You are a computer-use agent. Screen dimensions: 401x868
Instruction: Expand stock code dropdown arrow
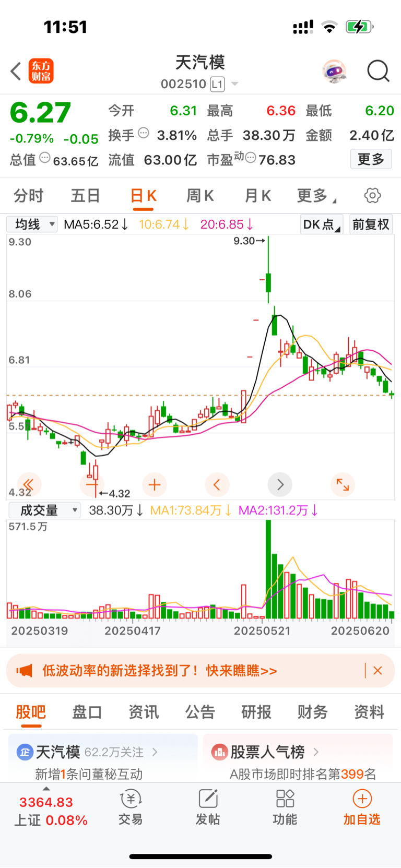coord(235,84)
